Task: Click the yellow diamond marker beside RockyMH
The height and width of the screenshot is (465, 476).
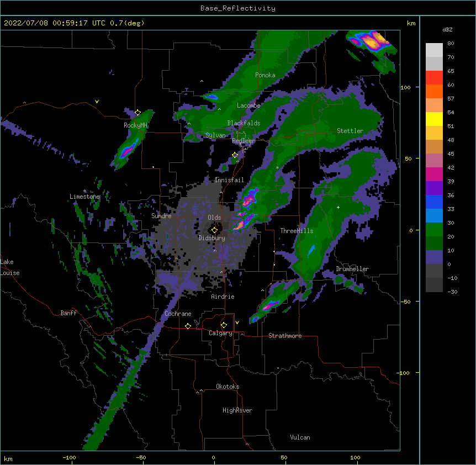Action: click(137, 113)
